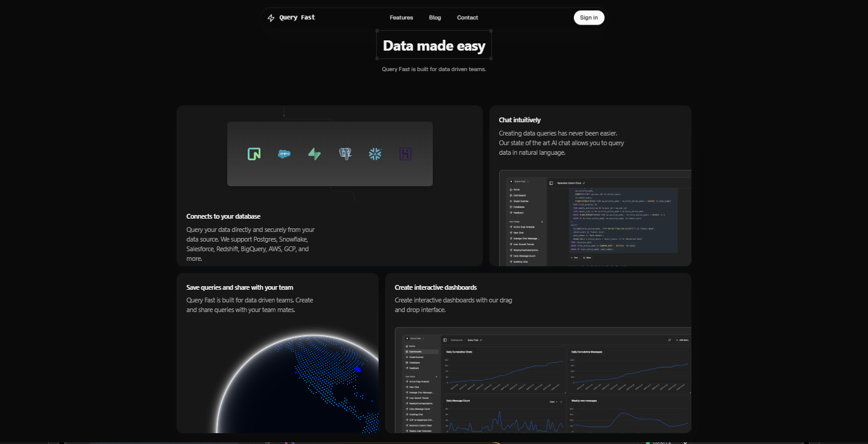Viewport: 868px width, 444px height.
Task: Click Run button in the chat preview
Action: point(574,258)
